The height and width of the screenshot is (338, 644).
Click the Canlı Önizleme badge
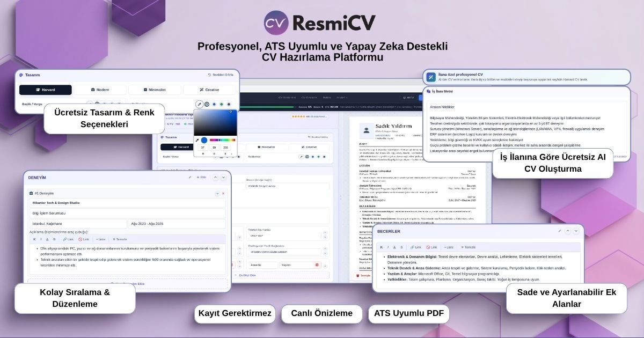322,313
